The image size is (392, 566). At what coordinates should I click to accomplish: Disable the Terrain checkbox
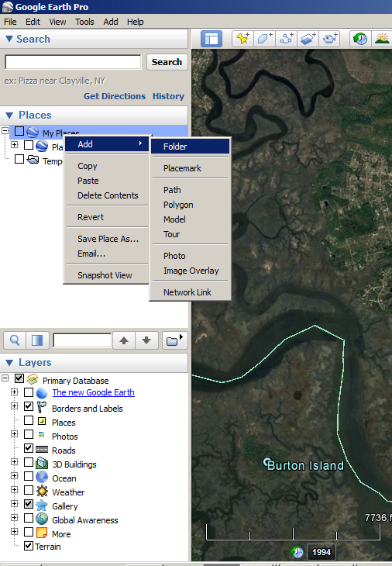coord(29,546)
